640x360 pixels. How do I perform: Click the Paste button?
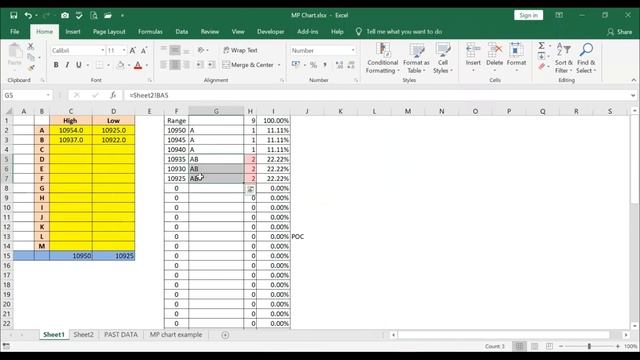[15, 55]
